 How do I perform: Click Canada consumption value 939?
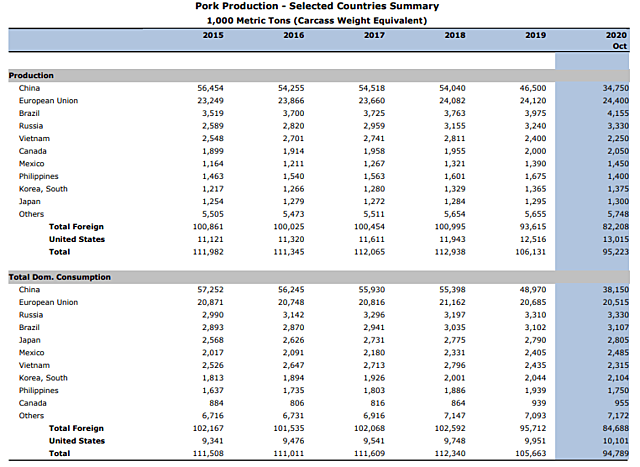coord(539,403)
